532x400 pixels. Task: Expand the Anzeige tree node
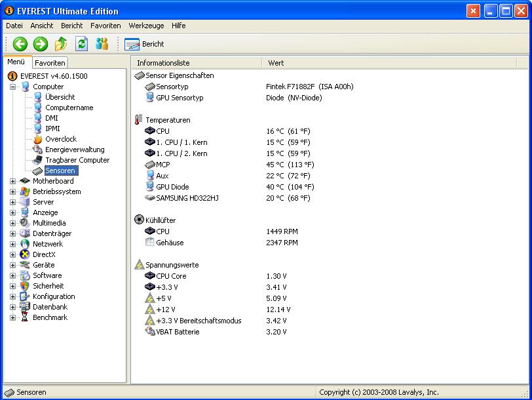click(x=12, y=213)
